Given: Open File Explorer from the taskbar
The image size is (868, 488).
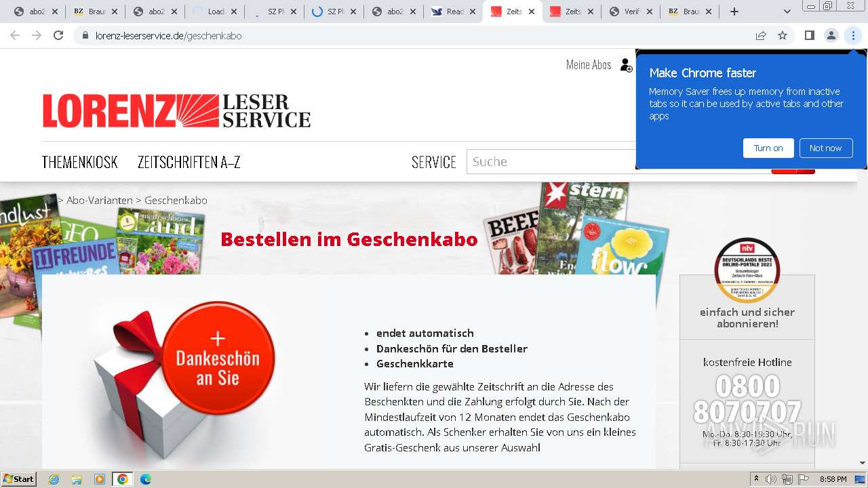Looking at the screenshot, I should [x=77, y=479].
